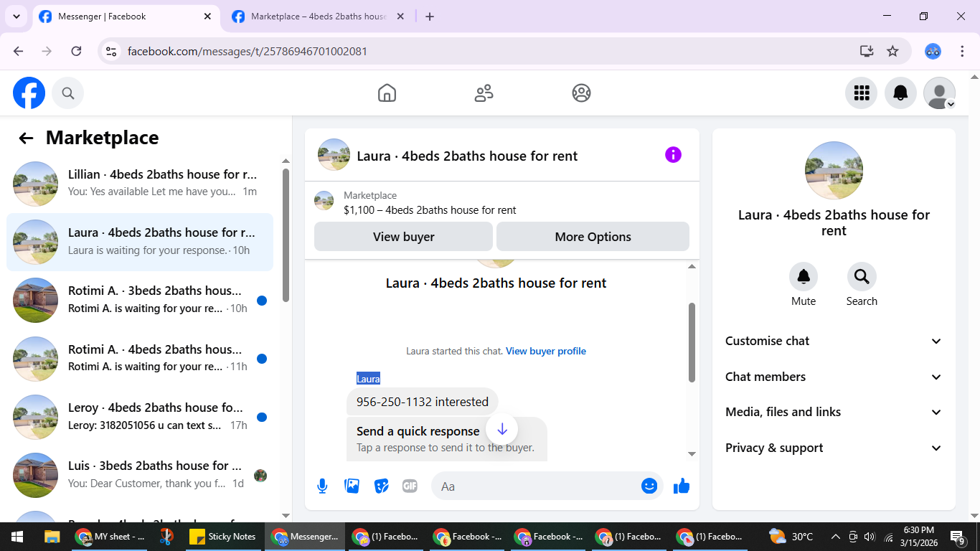Open the emoji picker in message box

[649, 486]
